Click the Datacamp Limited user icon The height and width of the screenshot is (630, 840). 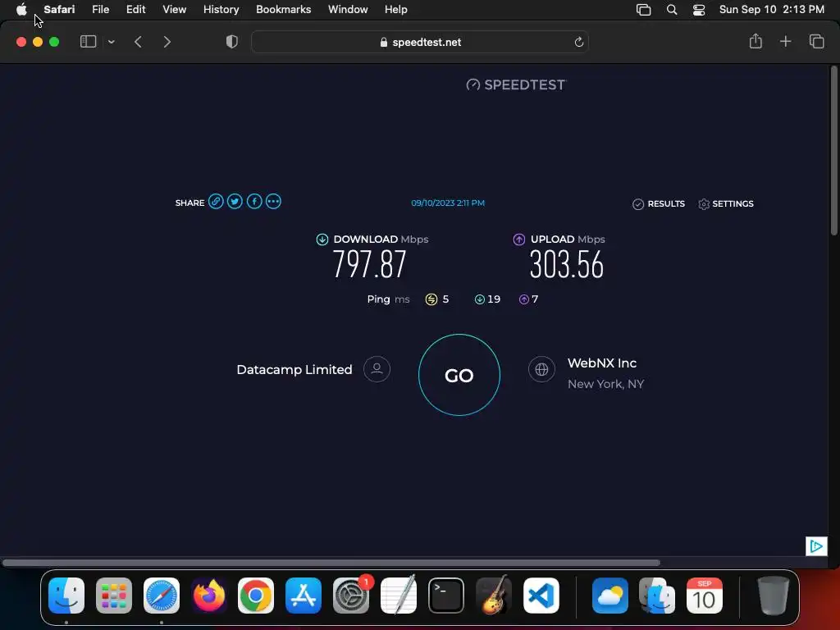(x=377, y=369)
